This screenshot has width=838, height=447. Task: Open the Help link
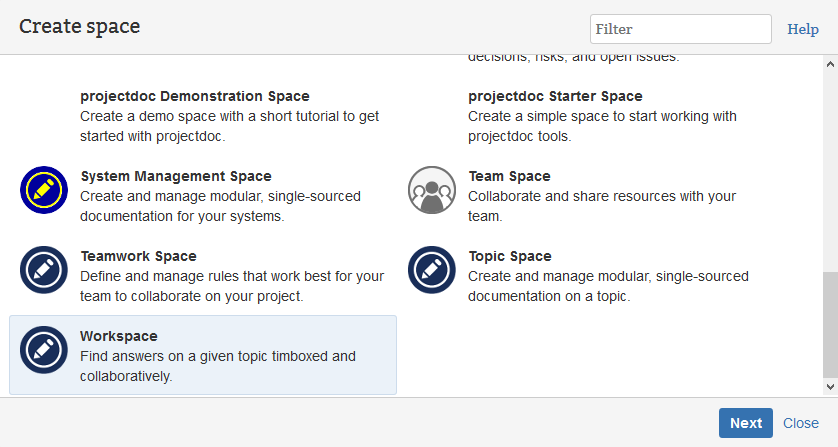click(x=803, y=29)
